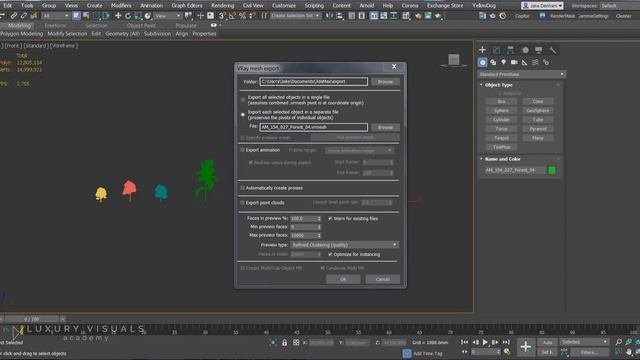Open the reference coordinate View dropdown
640x360 pixels.
point(167,16)
